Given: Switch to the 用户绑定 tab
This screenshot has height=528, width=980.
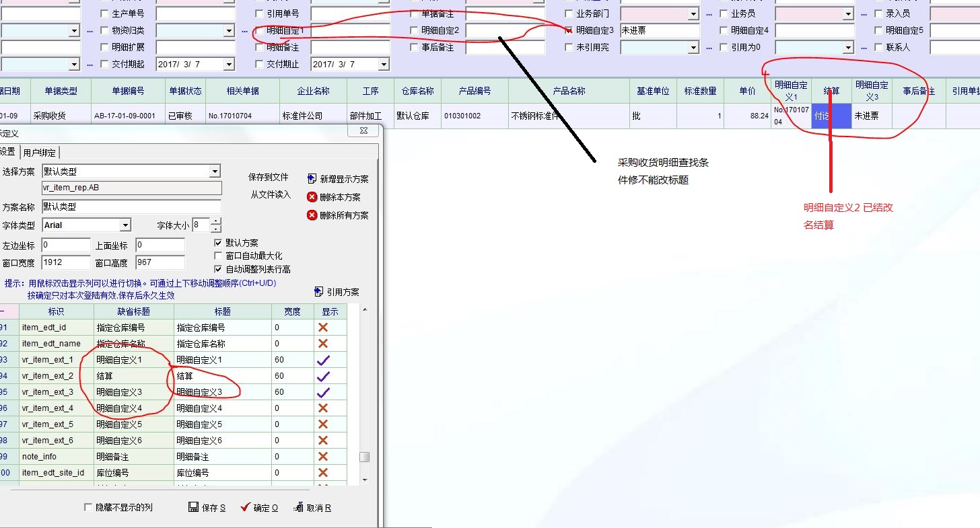Looking at the screenshot, I should click(x=40, y=152).
